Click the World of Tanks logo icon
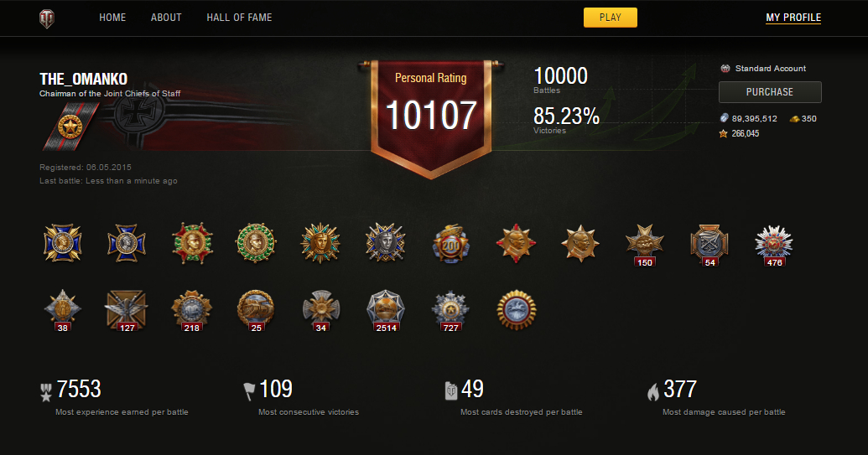Image resolution: width=868 pixels, height=455 pixels. (47, 18)
